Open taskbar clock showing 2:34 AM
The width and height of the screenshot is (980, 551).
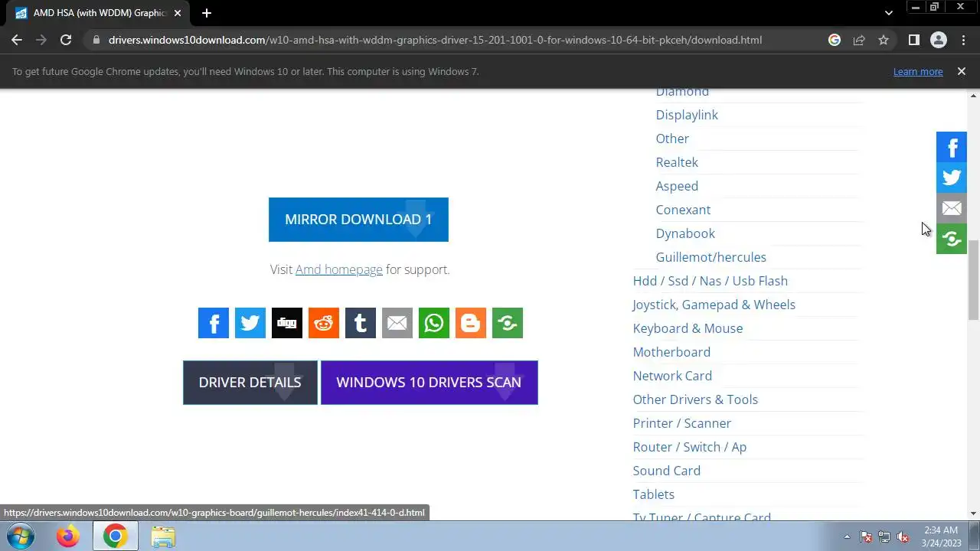941,536
